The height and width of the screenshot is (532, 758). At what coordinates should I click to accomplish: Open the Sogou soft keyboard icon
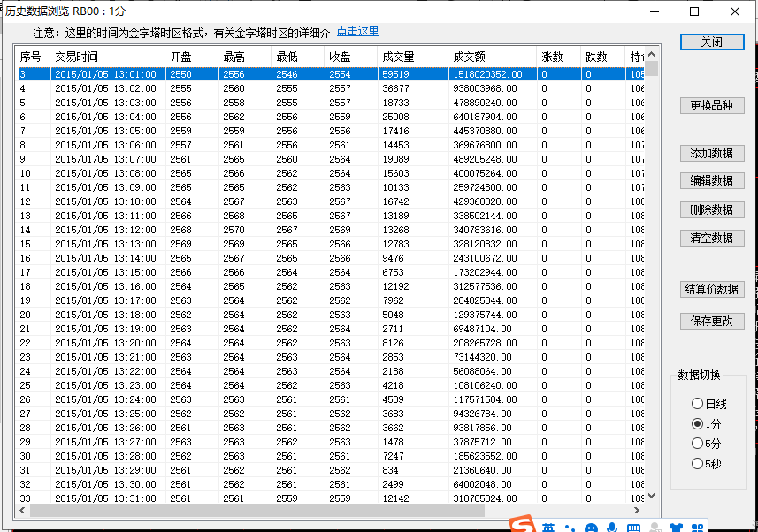pyautogui.click(x=633, y=528)
